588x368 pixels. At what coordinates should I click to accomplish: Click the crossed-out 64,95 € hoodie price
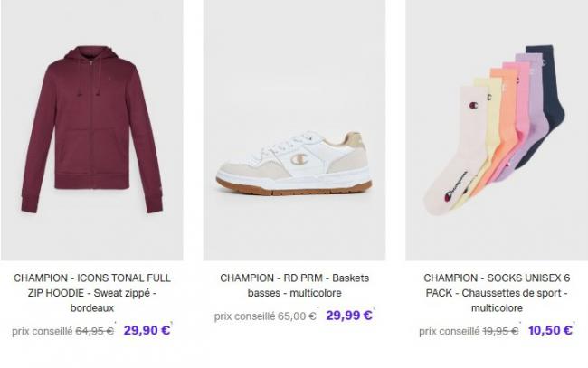tap(94, 332)
